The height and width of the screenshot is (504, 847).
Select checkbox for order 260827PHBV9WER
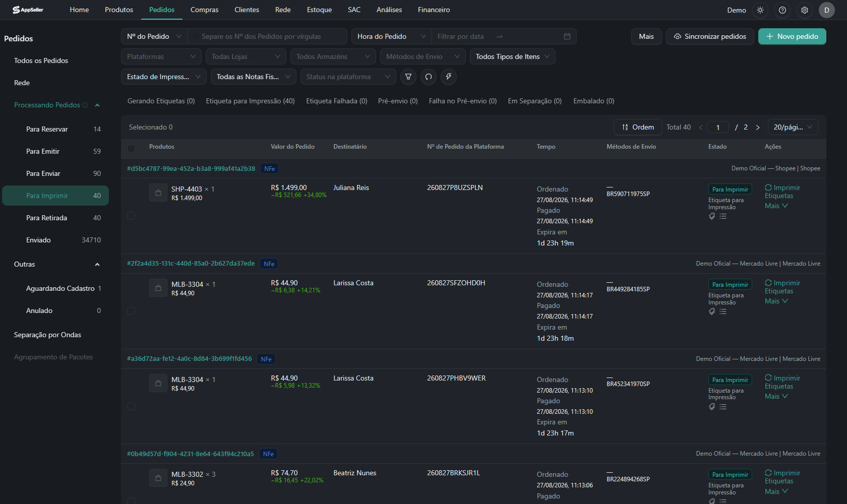point(131,406)
